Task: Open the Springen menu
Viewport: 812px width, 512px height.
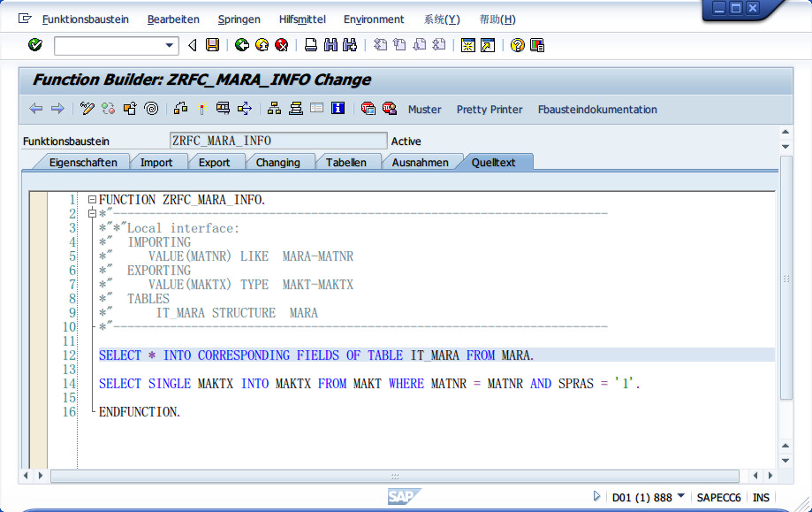Action: point(239,19)
